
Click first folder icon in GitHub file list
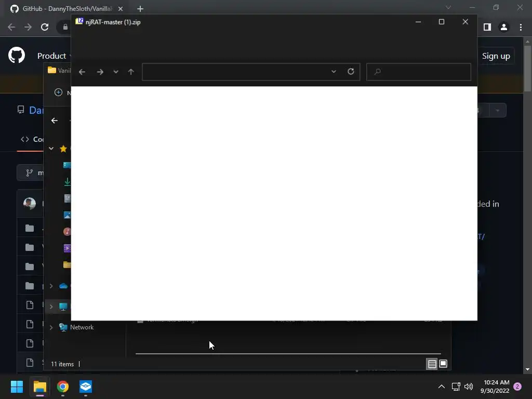[30, 228]
